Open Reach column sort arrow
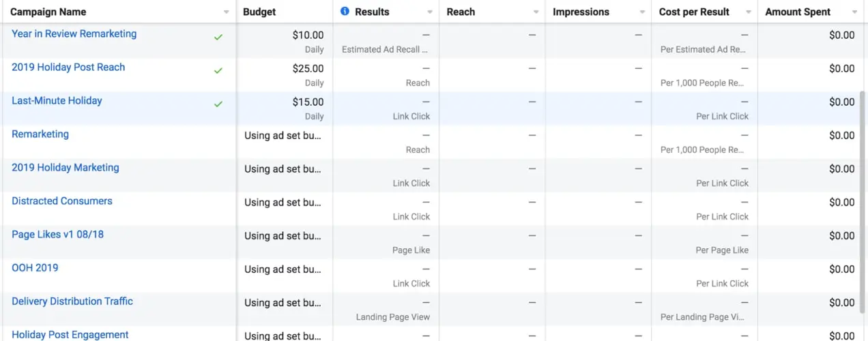This screenshot has height=341, width=868. point(536,12)
